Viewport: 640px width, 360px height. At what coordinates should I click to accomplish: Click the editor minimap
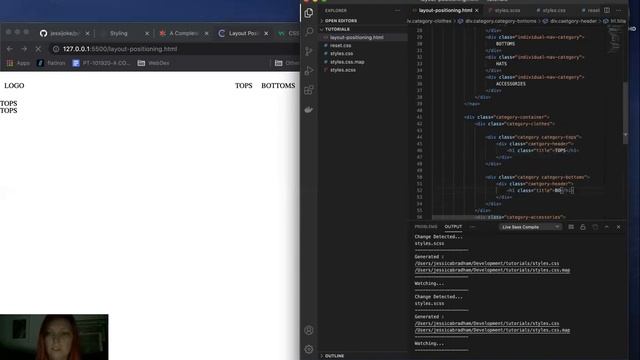(x=614, y=39)
